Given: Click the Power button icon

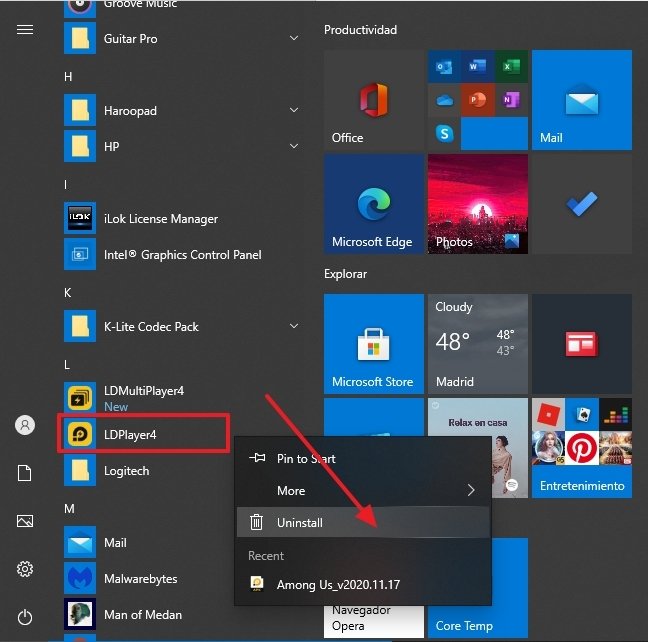Looking at the screenshot, I should 25,617.
